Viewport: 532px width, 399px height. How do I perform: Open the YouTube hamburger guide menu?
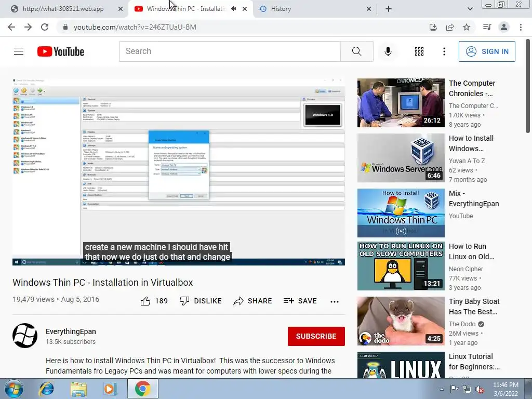tap(19, 51)
